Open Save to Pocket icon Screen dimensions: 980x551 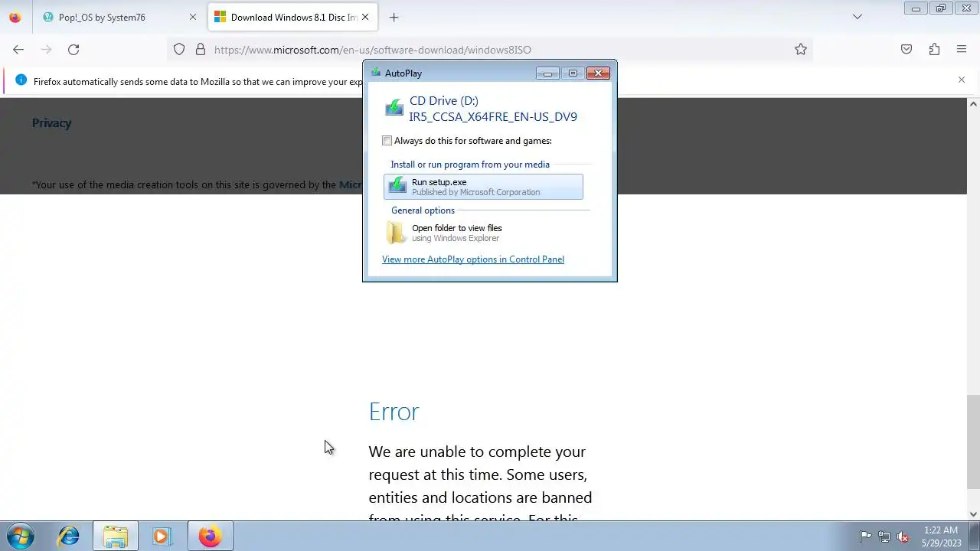tap(906, 49)
